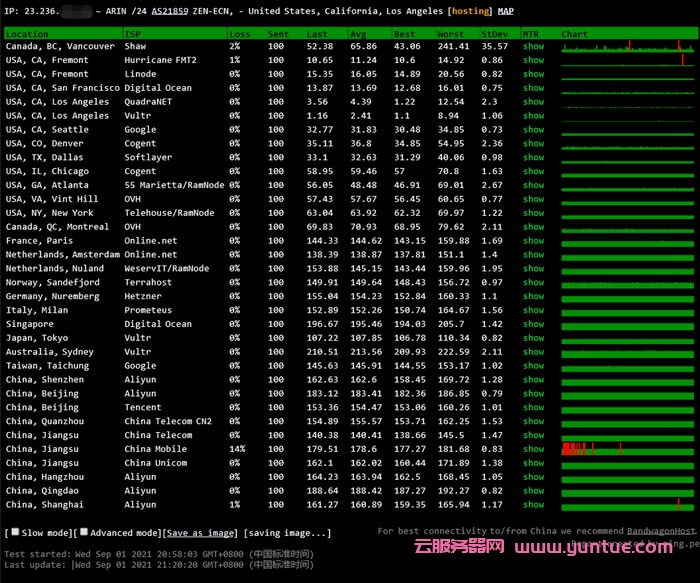700x583 pixels.
Task: Show MTR for Paris Online.net row
Action: [x=534, y=241]
